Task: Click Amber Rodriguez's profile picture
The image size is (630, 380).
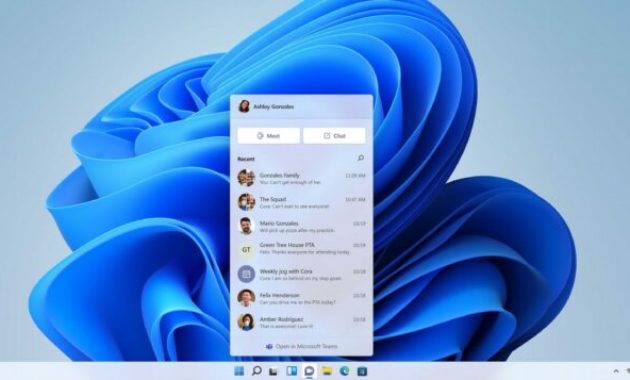Action: (246, 322)
